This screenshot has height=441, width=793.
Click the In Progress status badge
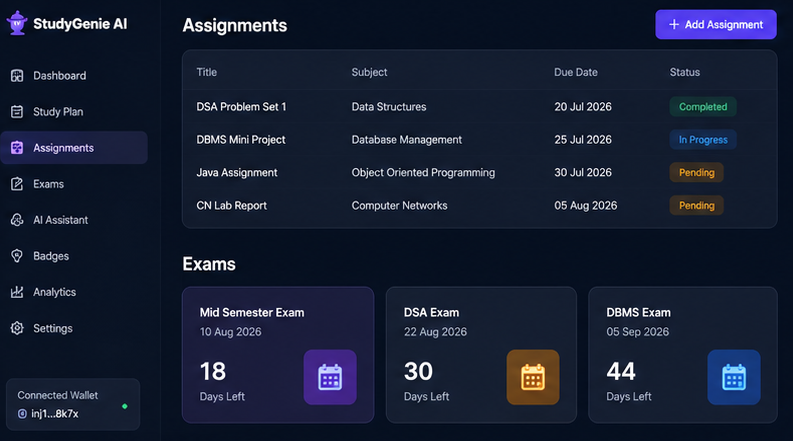point(703,140)
